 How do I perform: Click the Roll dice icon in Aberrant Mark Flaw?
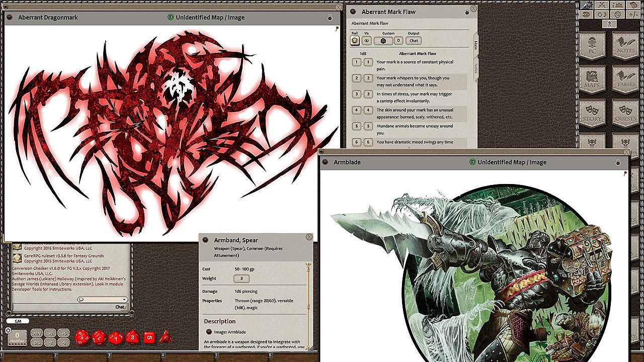click(x=355, y=41)
